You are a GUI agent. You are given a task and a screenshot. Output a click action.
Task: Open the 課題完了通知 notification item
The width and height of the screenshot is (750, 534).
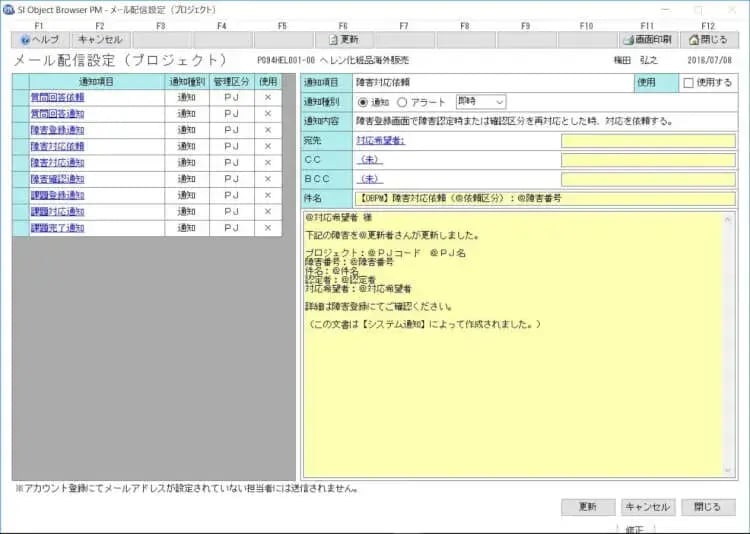point(57,228)
